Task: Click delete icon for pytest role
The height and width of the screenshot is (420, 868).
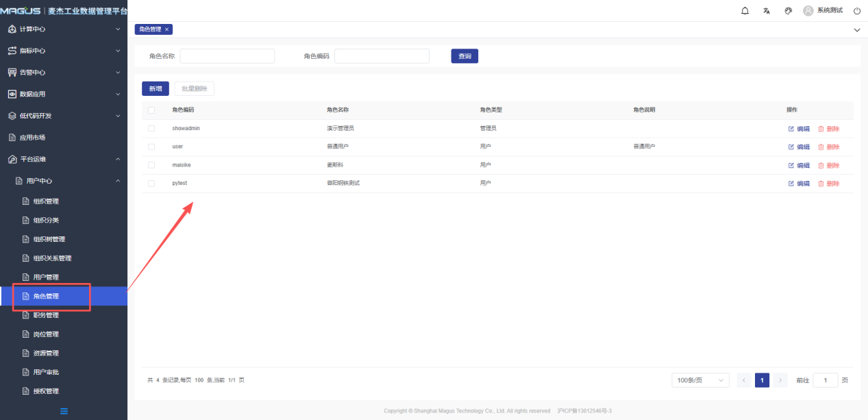Action: coord(821,184)
